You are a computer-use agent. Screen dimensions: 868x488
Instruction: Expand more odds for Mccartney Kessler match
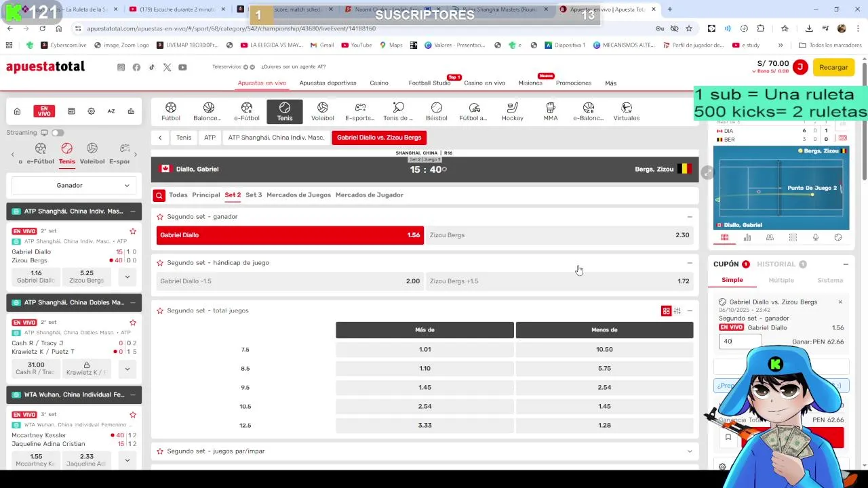(127, 460)
